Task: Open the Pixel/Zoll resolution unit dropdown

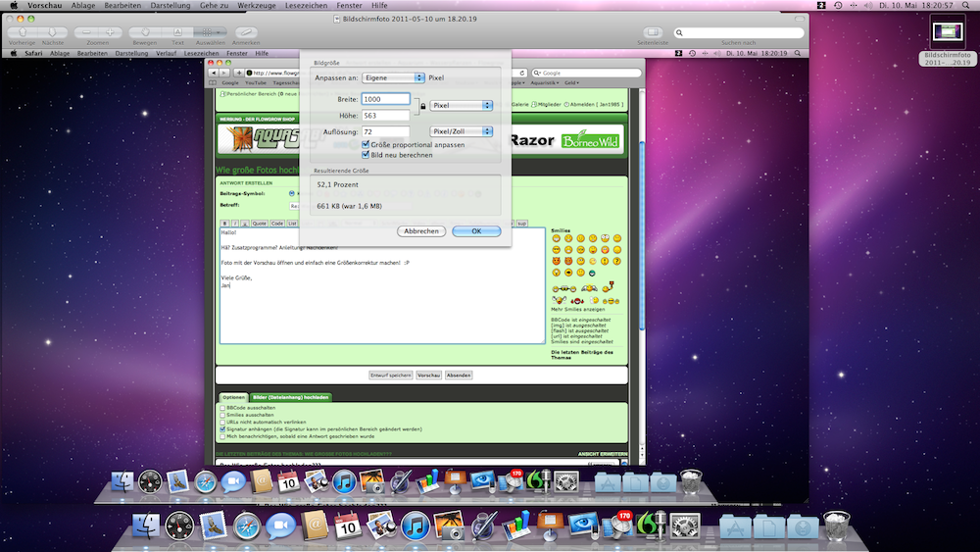Action: (x=462, y=131)
